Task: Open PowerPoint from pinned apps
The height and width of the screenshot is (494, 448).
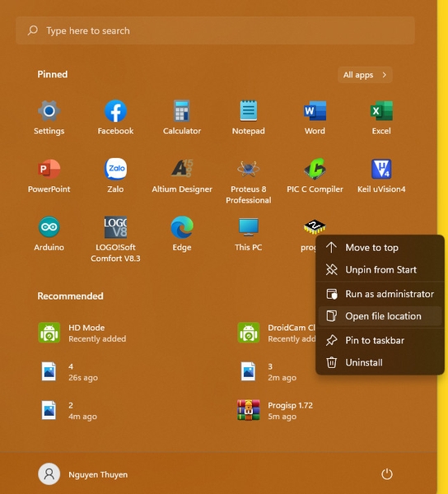Action: [49, 175]
